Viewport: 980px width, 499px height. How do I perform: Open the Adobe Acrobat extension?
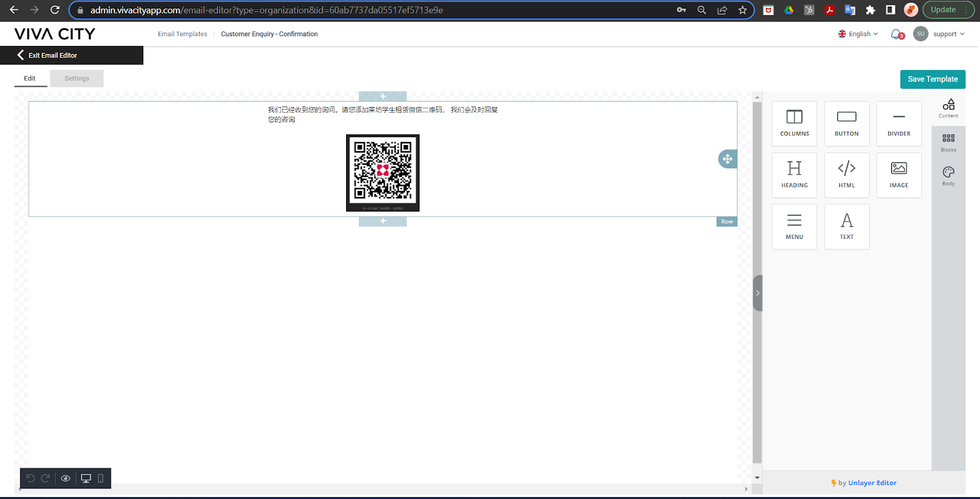(x=829, y=10)
